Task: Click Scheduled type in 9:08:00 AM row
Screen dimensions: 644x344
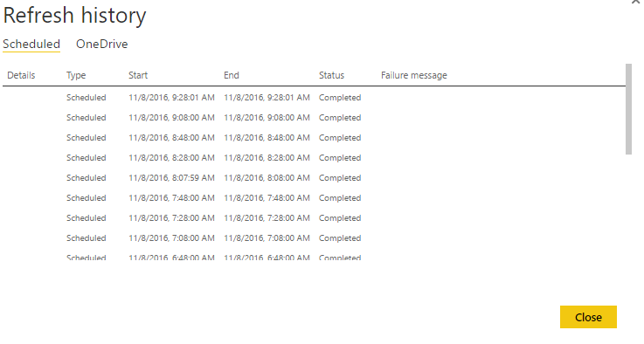Action: (x=87, y=118)
